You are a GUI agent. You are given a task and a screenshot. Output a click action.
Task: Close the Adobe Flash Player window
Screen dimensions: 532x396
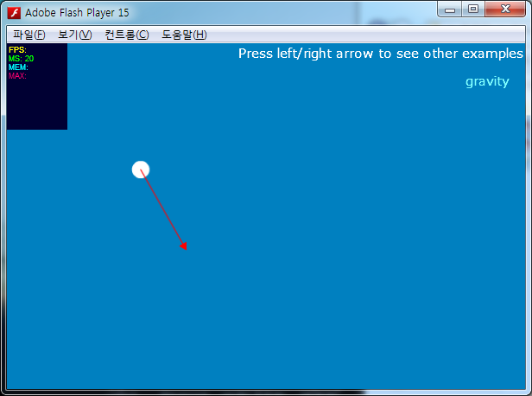click(506, 10)
